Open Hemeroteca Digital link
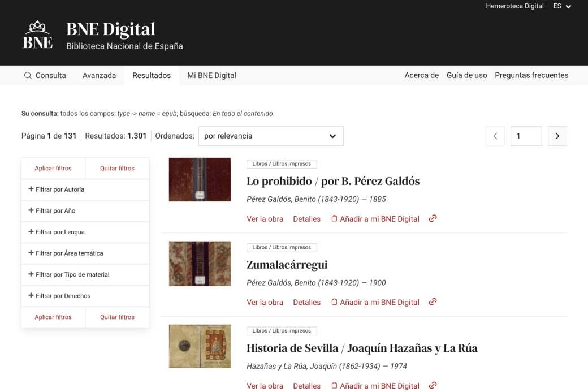588x392 pixels. point(516,6)
